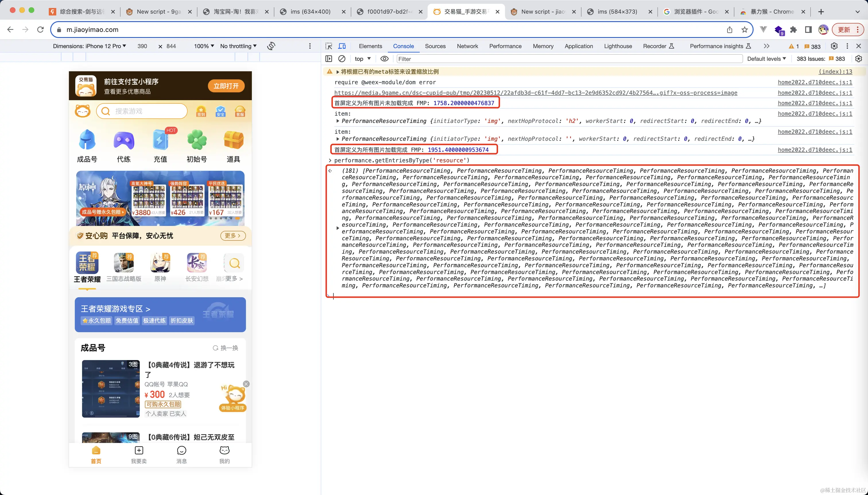This screenshot has width=868, height=495.
Task: Expand the PerformanceResourceTiming array result
Action: 338,228
